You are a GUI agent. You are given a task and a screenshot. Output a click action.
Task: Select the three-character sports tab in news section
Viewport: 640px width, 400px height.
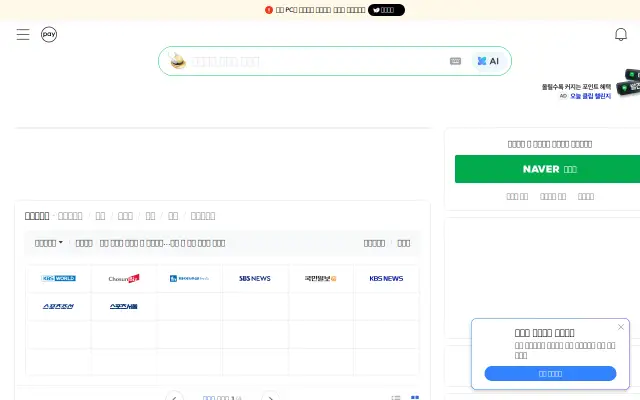[125, 216]
